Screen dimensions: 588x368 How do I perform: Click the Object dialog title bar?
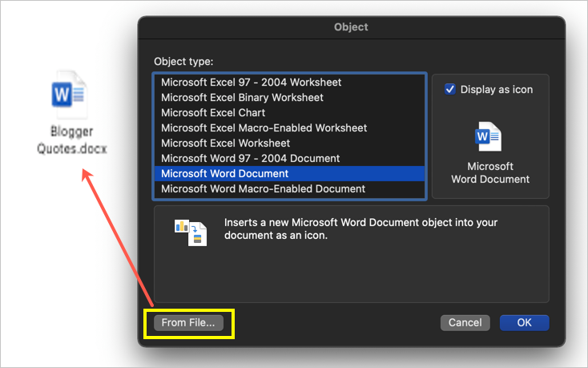(x=351, y=27)
